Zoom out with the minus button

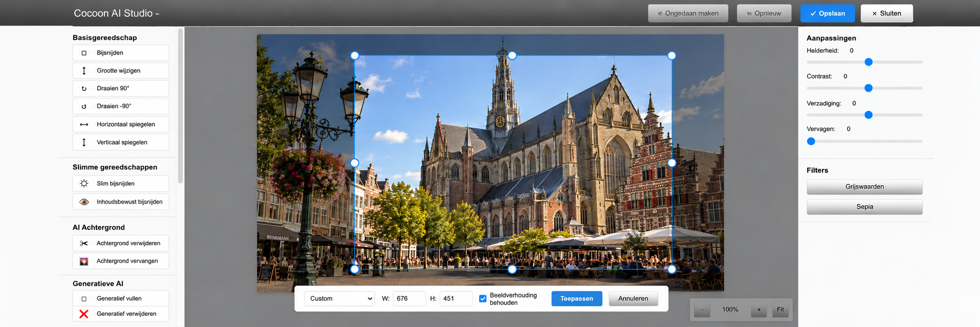tap(702, 309)
